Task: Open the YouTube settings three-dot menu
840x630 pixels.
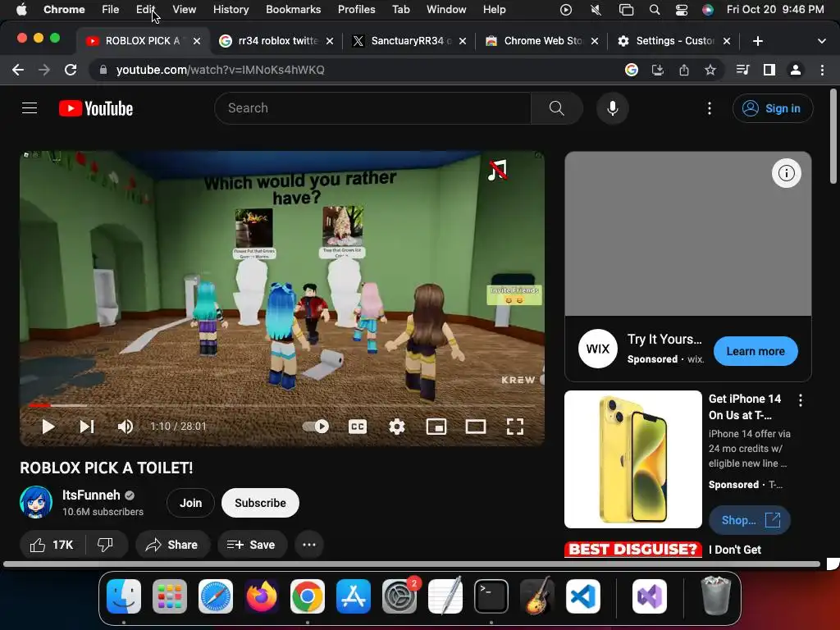Action: (710, 108)
